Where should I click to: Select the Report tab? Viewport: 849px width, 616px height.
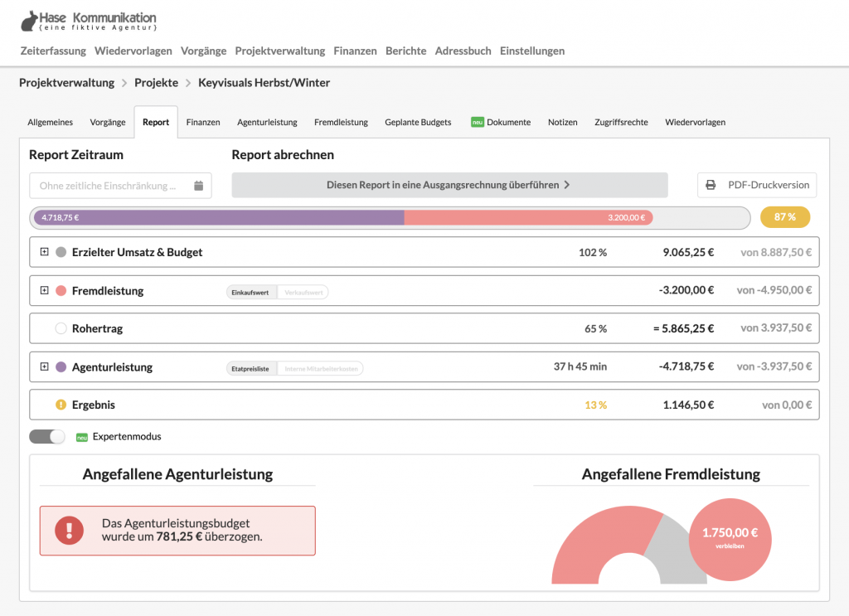(156, 123)
